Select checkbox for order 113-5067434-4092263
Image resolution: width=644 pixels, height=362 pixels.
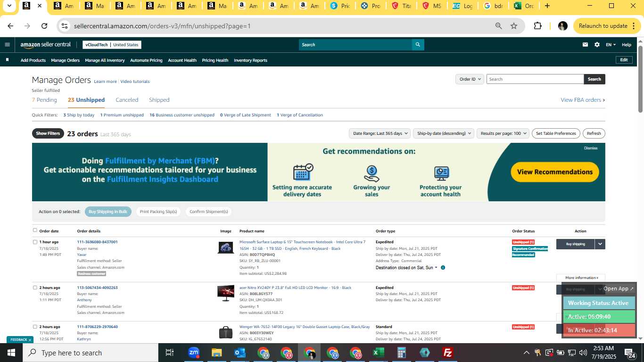tap(35, 288)
